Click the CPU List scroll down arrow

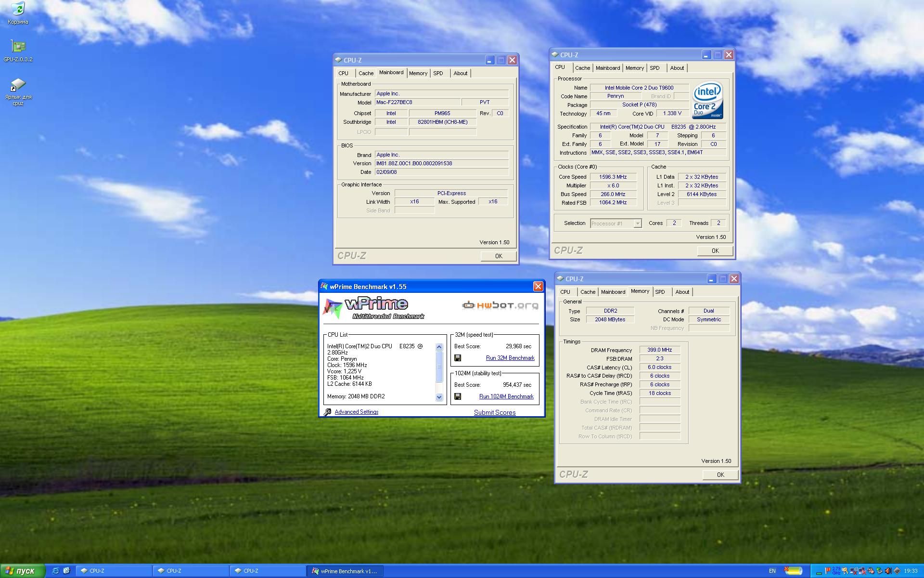pyautogui.click(x=439, y=397)
